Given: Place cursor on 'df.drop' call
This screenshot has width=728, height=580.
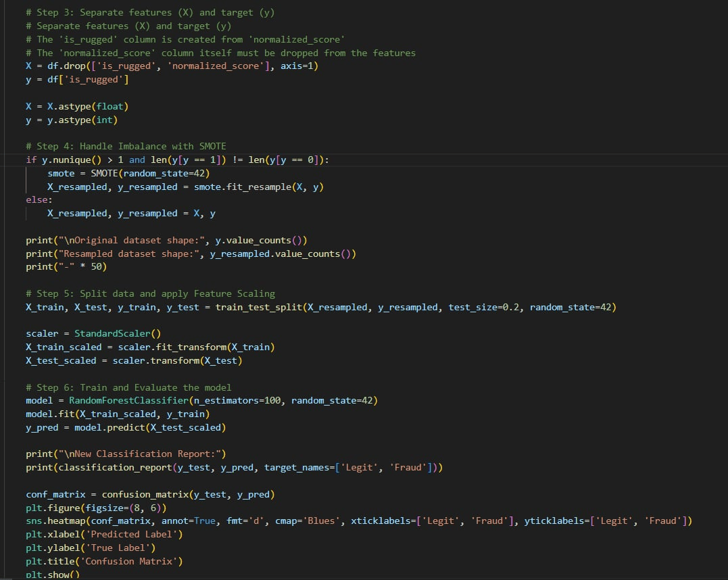Looking at the screenshot, I should (66, 66).
